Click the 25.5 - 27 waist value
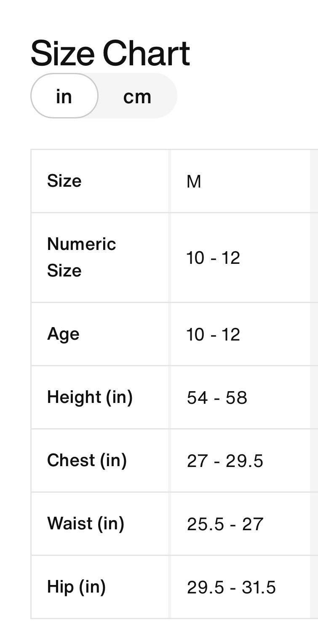This screenshot has height=644, width=318. point(225,524)
